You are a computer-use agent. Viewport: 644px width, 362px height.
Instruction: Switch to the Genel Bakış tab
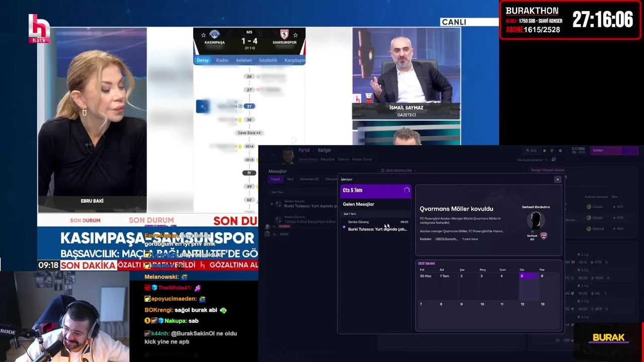point(308,159)
